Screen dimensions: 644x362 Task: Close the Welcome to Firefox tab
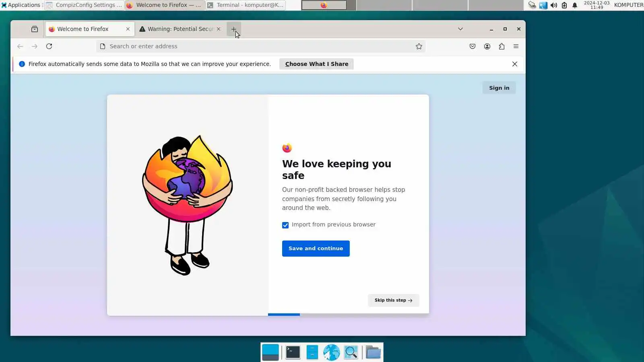click(x=128, y=29)
